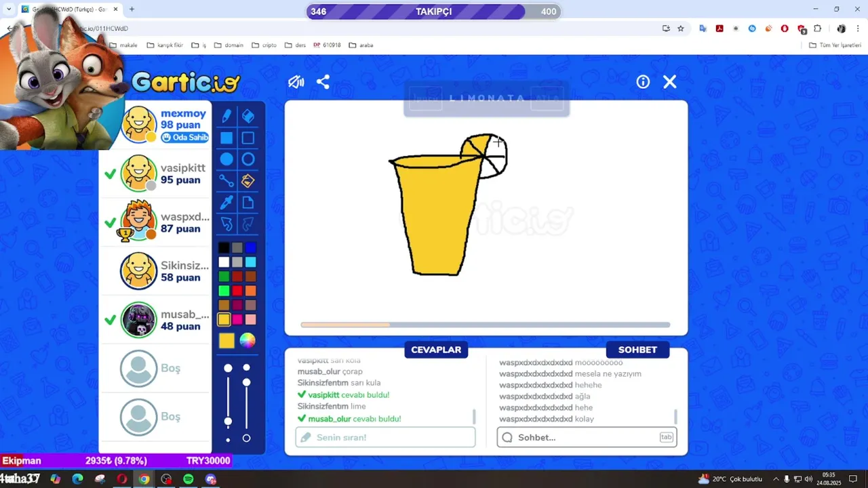Show hidden system tray icons chevron
Viewport: 868px width, 488px height.
pos(776,479)
